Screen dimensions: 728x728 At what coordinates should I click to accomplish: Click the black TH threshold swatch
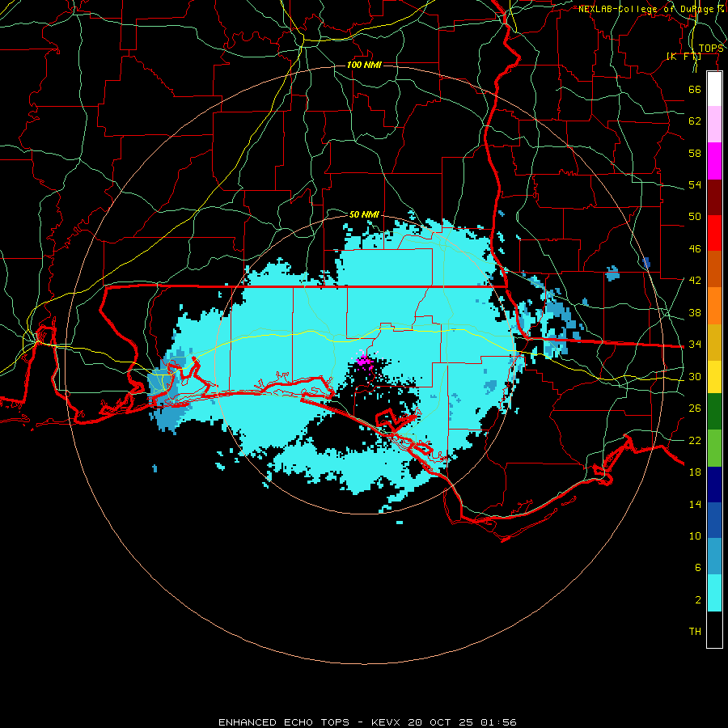click(x=714, y=629)
